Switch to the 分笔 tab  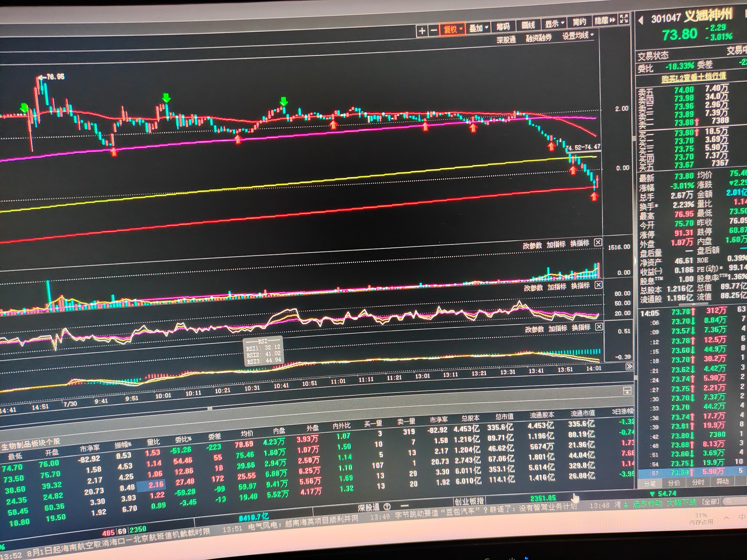(x=650, y=483)
